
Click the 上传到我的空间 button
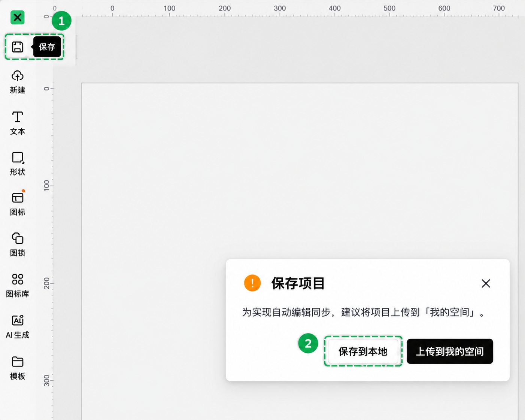coord(450,351)
